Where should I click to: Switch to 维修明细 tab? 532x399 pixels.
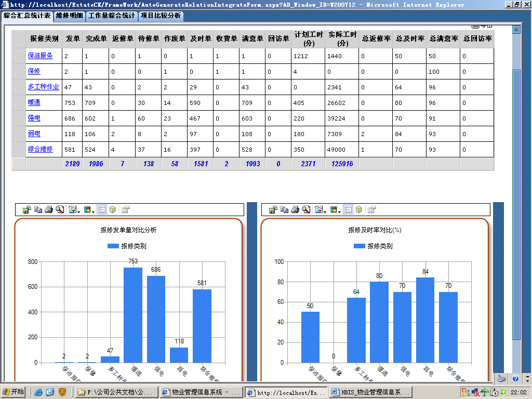69,16
